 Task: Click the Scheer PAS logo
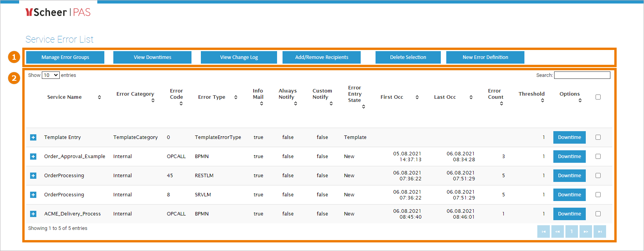(x=58, y=12)
